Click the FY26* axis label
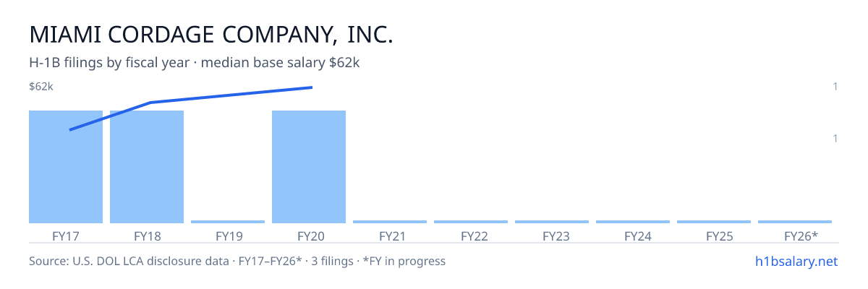The height and width of the screenshot is (289, 868). 801,236
